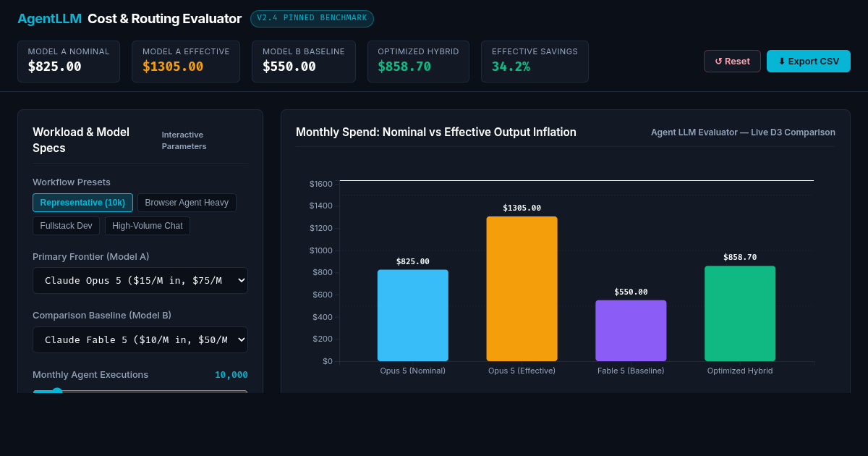The image size is (868, 456).
Task: Export data with Export CSV button
Action: [809, 61]
